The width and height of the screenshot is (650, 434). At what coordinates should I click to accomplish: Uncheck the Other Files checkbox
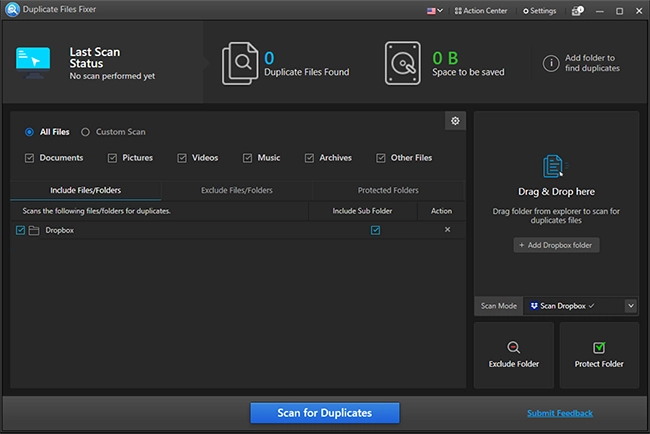tap(381, 158)
